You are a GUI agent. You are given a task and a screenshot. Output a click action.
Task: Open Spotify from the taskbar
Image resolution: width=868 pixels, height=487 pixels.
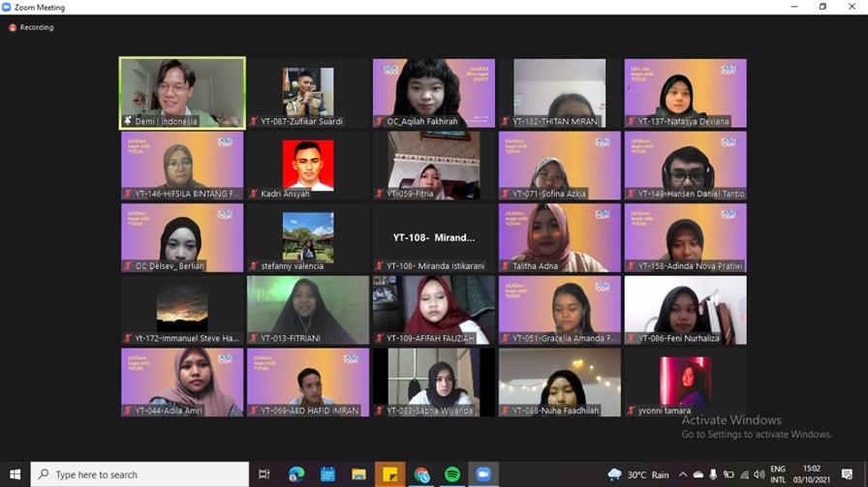pos(452,474)
